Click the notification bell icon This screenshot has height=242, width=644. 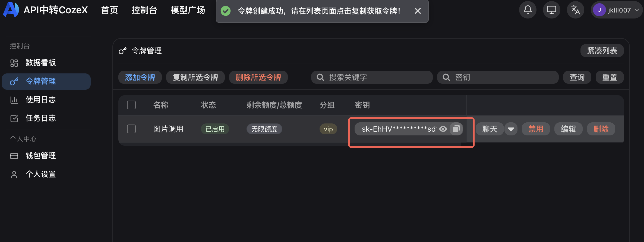pos(528,10)
